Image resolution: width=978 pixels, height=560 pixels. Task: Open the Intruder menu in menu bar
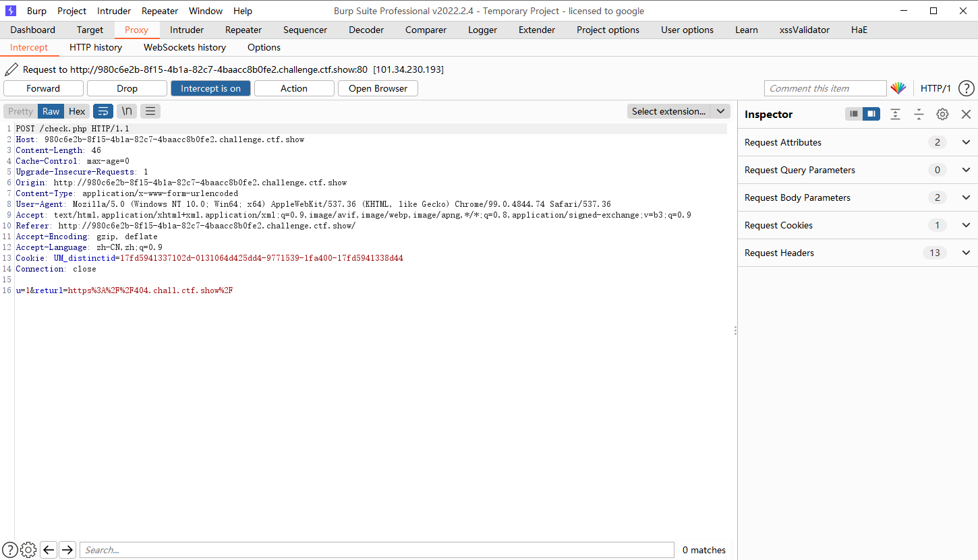click(114, 11)
